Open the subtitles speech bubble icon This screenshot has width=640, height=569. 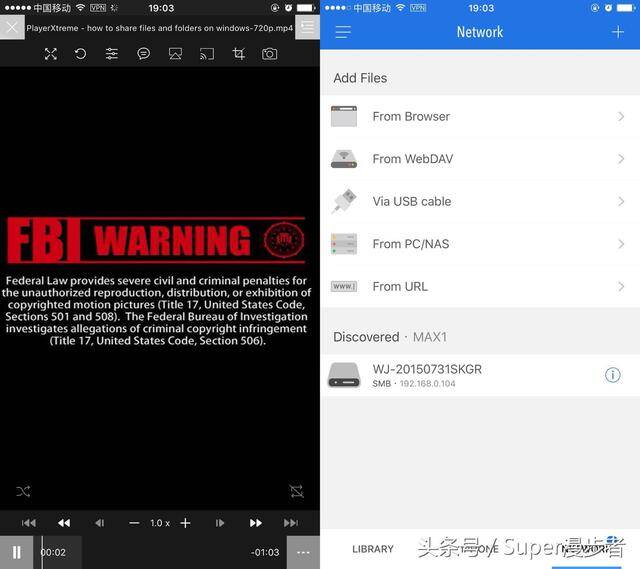(x=144, y=54)
